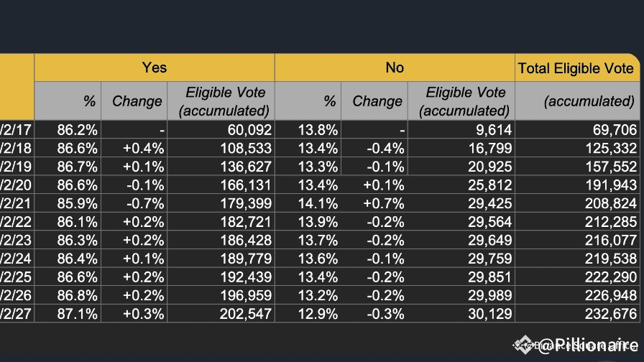The height and width of the screenshot is (362, 644).
Task: Select the 60,092 Yes vote cell
Action: click(x=221, y=130)
